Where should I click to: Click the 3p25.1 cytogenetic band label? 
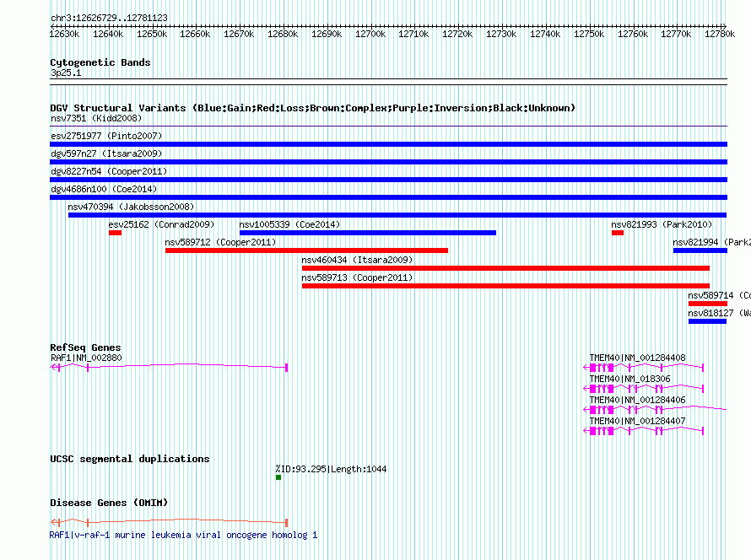(x=66, y=73)
